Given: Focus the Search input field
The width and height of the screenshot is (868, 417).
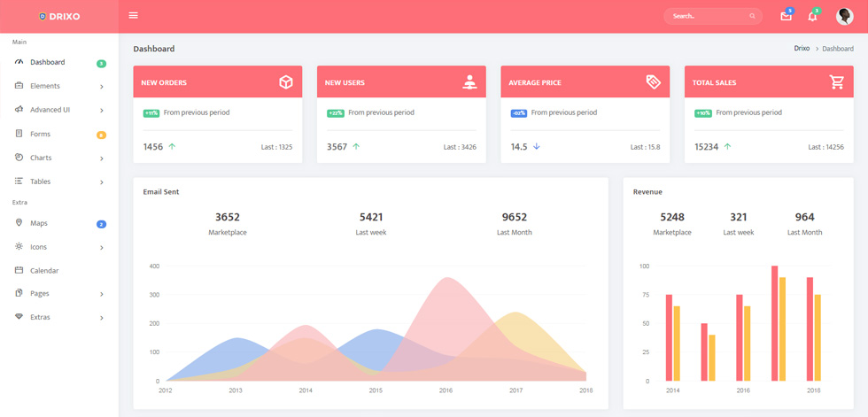Looking at the screenshot, I should click(712, 16).
